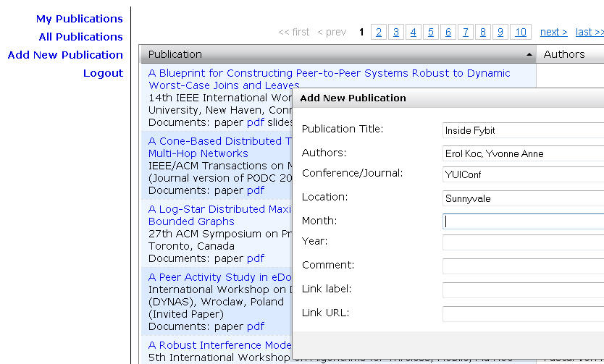Click the Location field containing 'Sunnyvale'
Image resolution: width=604 pixels, height=364 pixels.
(523, 198)
